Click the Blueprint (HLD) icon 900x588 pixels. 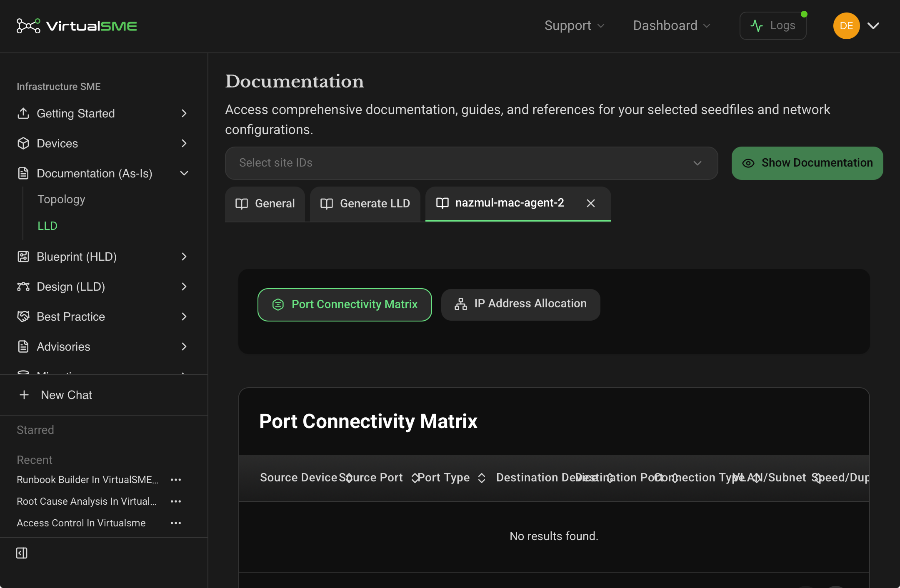(23, 257)
